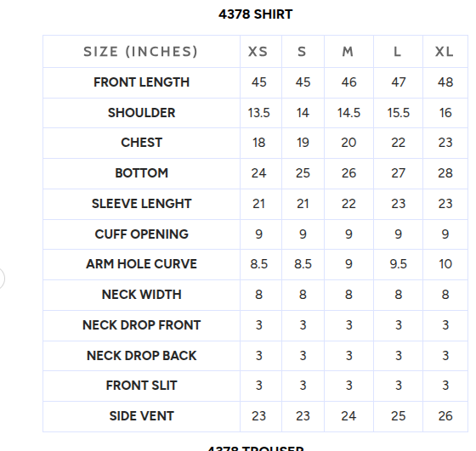The height and width of the screenshot is (451, 476).
Task: Click the ARM HOLE CURVE row label
Action: [x=141, y=264]
